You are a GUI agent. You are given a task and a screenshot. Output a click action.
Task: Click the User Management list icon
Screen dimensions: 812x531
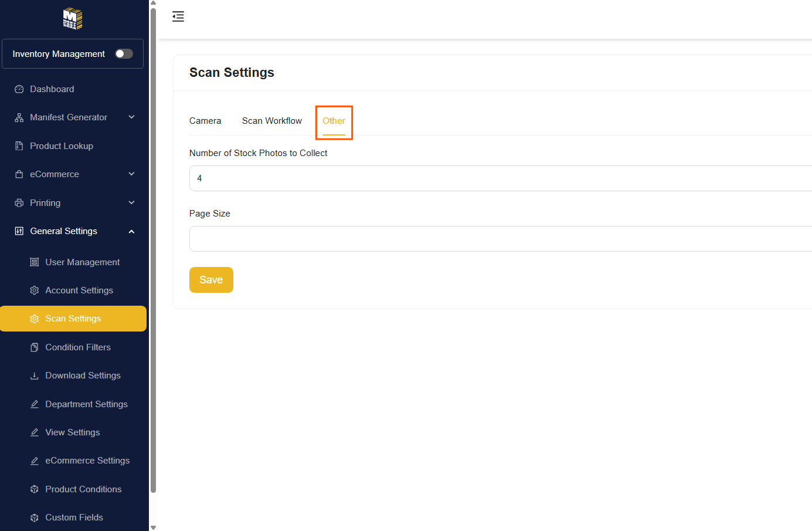pos(35,262)
